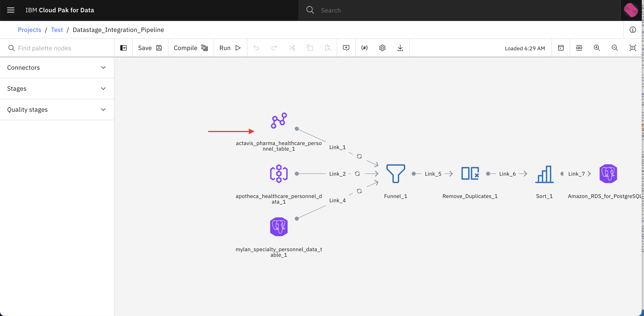Image resolution: width=644 pixels, height=316 pixels.
Task: Open the hamburger navigation menu
Action: click(11, 10)
